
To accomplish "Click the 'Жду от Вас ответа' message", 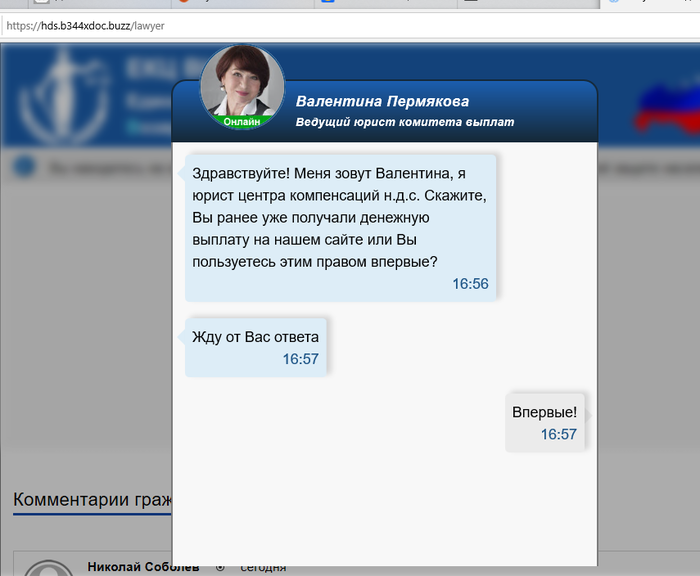I will tap(255, 336).
